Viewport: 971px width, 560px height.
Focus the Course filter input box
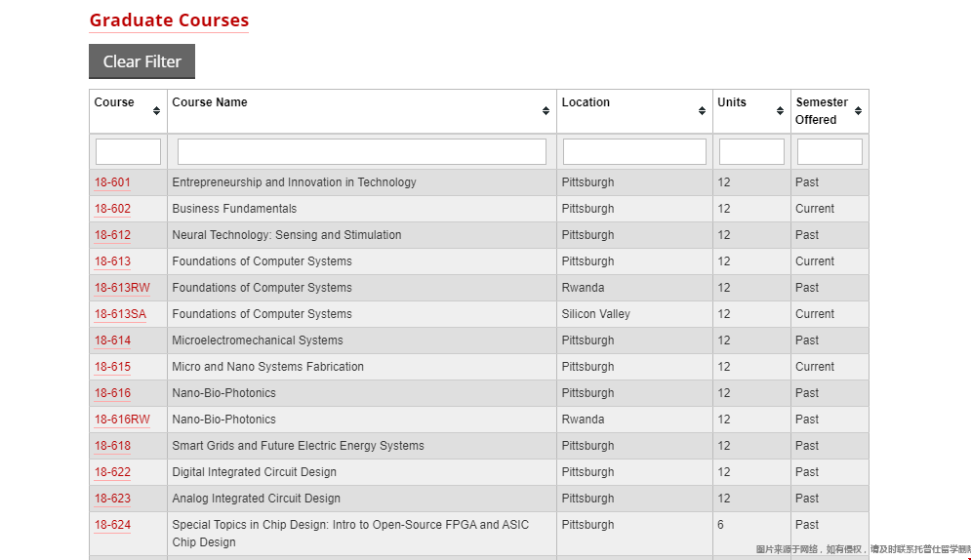(x=128, y=151)
